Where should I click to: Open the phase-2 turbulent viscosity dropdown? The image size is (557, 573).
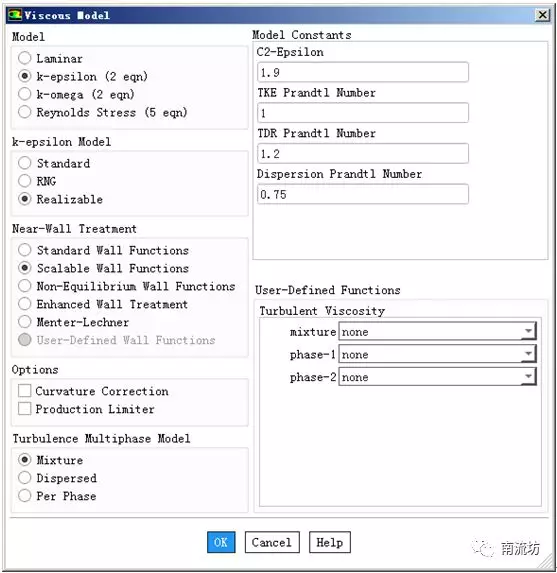point(437,377)
